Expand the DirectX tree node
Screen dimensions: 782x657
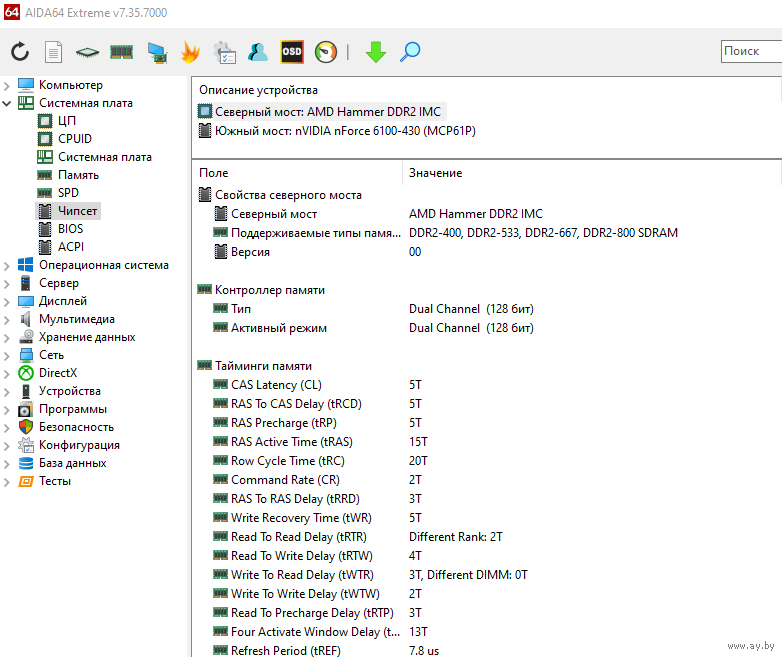tap(6, 374)
